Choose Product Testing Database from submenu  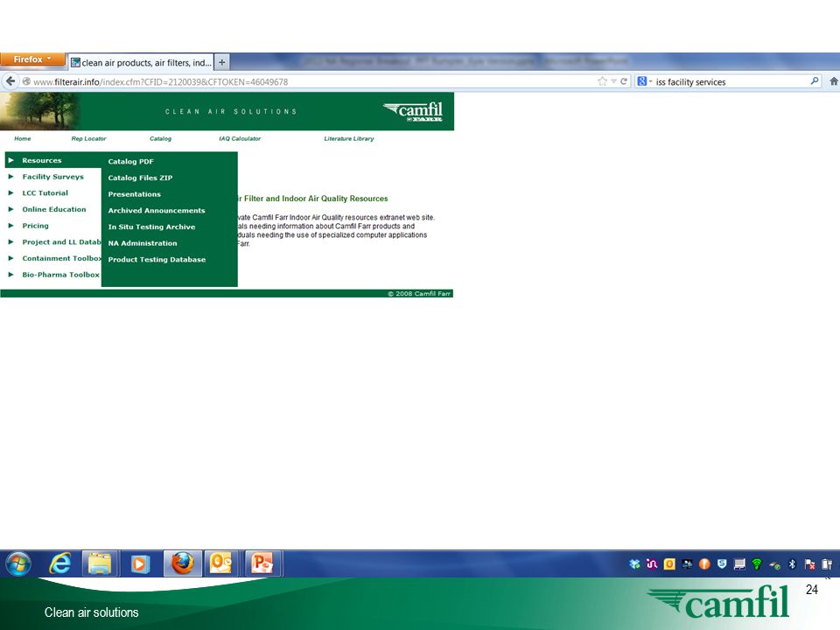157,259
